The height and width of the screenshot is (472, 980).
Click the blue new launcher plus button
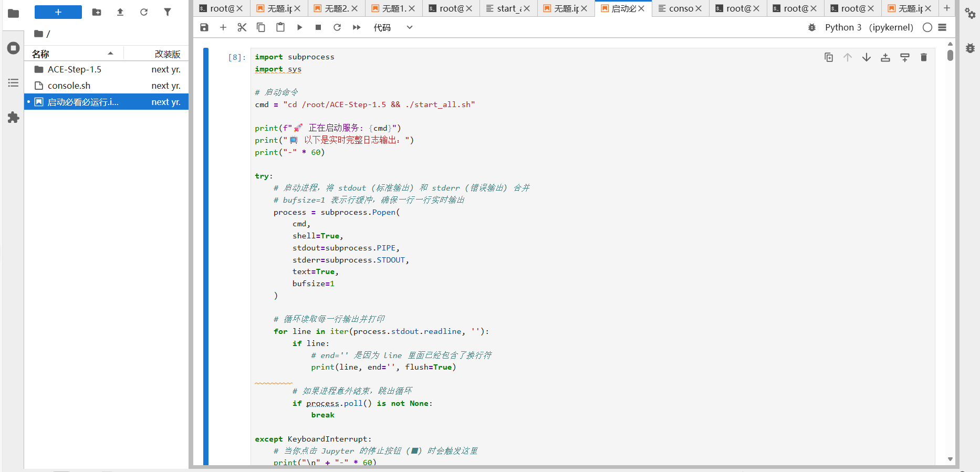pyautogui.click(x=58, y=12)
